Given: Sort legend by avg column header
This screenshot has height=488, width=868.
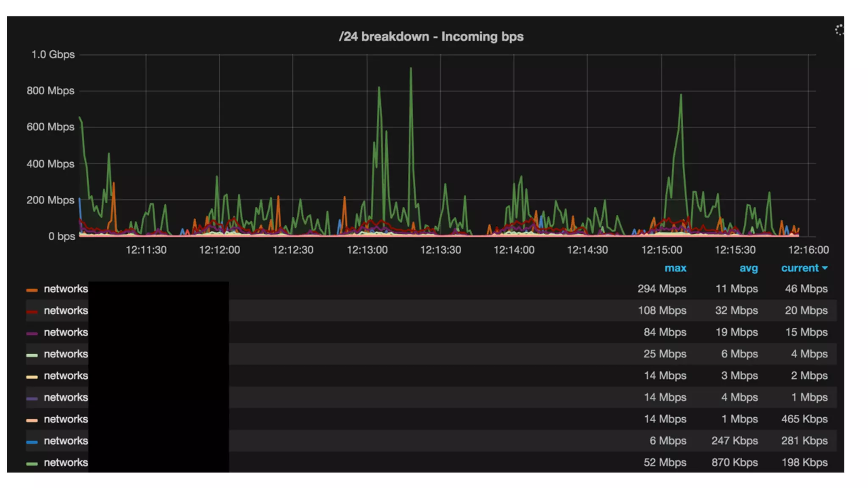Looking at the screenshot, I should point(748,268).
